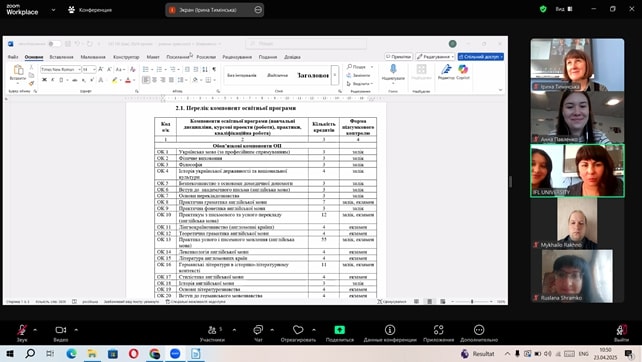Switch to the Довідка ribbon tab
Screen dimensions: 642x362
[292, 57]
